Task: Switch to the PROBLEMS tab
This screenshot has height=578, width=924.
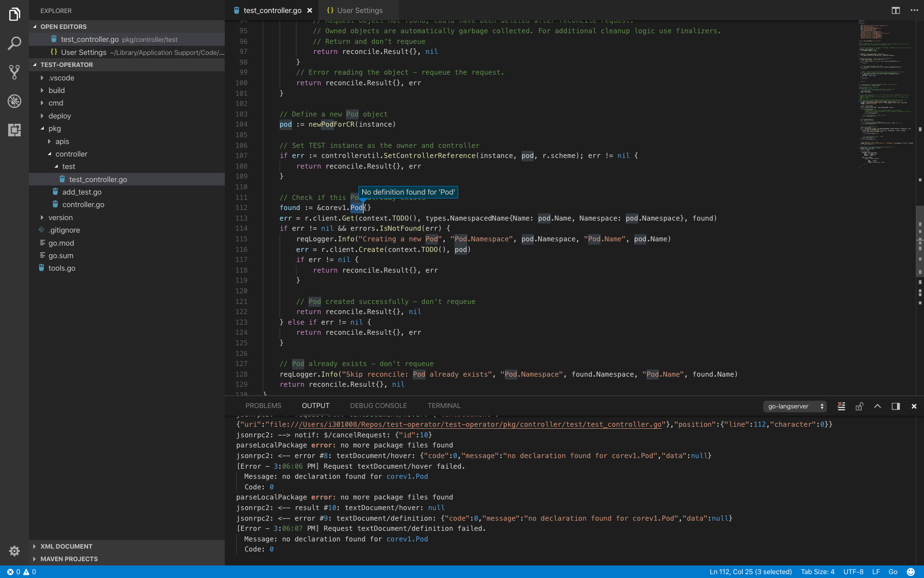Action: click(263, 406)
